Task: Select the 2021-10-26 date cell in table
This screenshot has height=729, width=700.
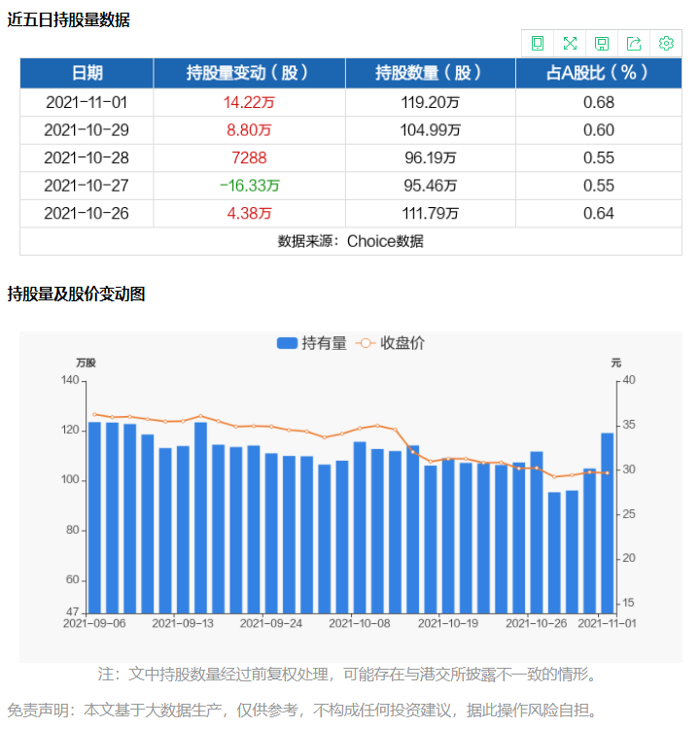Action: (x=87, y=214)
